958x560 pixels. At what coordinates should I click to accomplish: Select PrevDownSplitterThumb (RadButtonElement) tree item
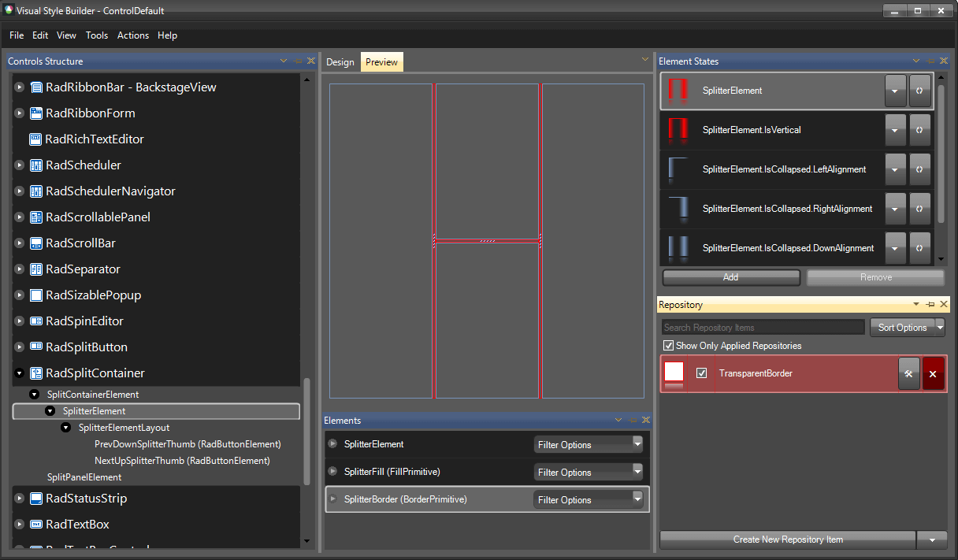(x=188, y=444)
